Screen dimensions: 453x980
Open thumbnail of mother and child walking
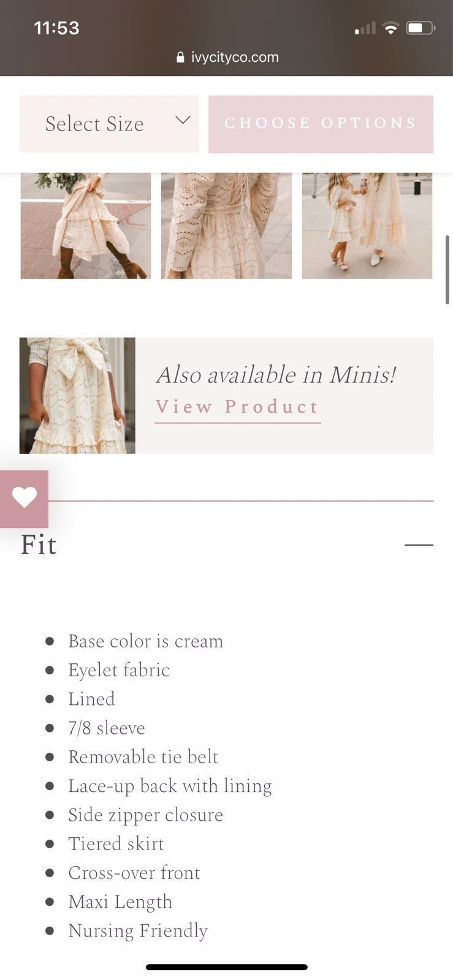pyautogui.click(x=367, y=225)
